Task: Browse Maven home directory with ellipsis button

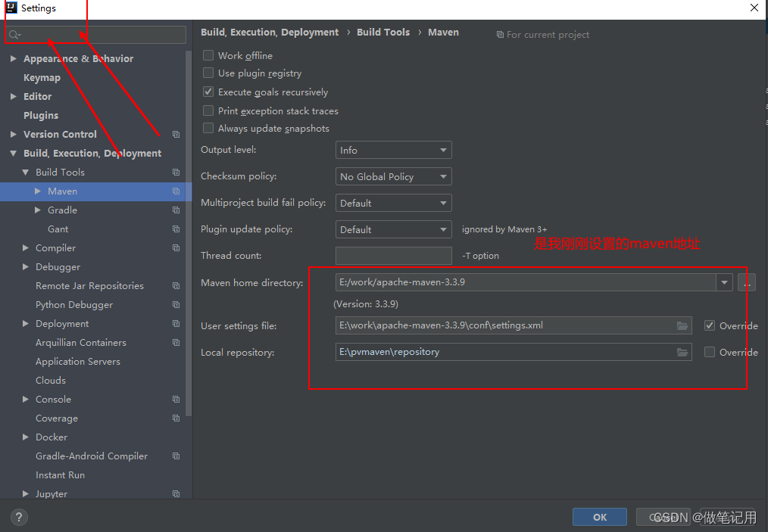Action: (747, 282)
